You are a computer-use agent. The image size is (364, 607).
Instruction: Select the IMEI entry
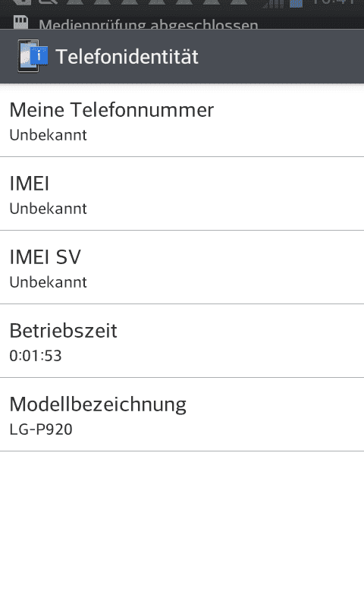182,193
